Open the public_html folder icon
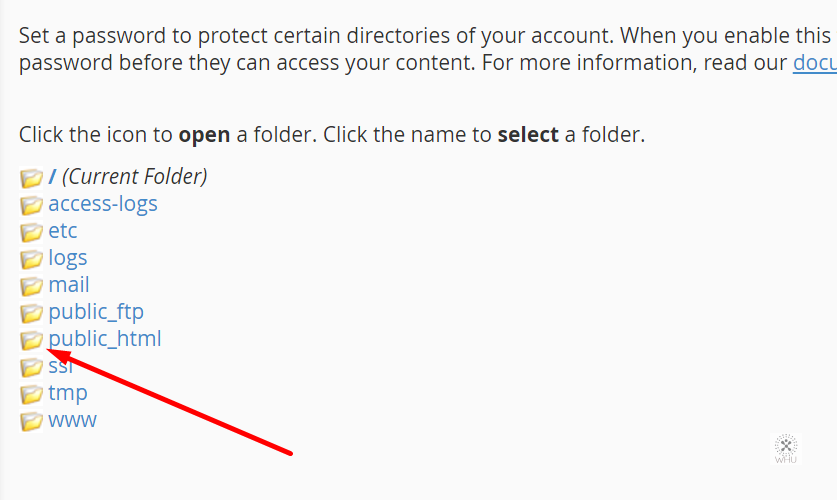 point(31,340)
